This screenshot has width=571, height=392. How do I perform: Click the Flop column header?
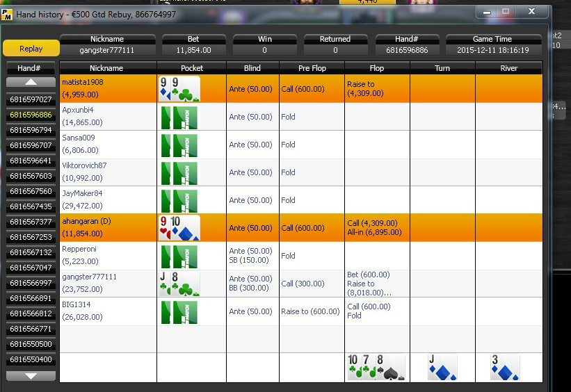377,68
